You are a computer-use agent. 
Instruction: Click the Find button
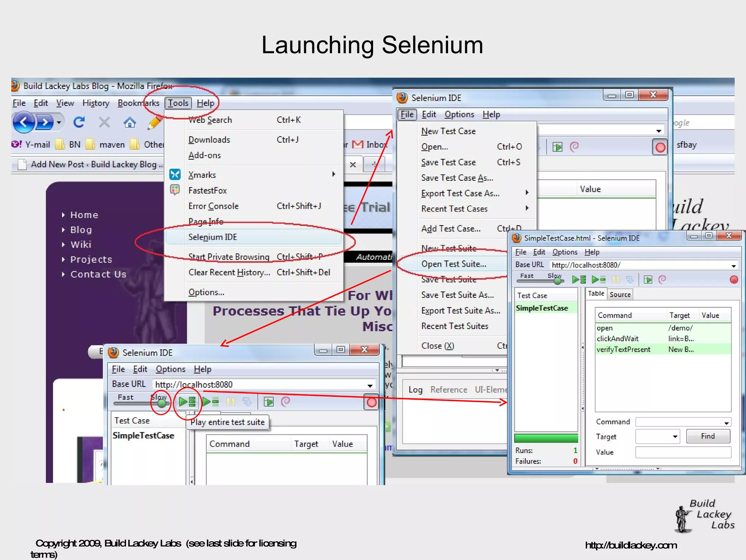708,436
